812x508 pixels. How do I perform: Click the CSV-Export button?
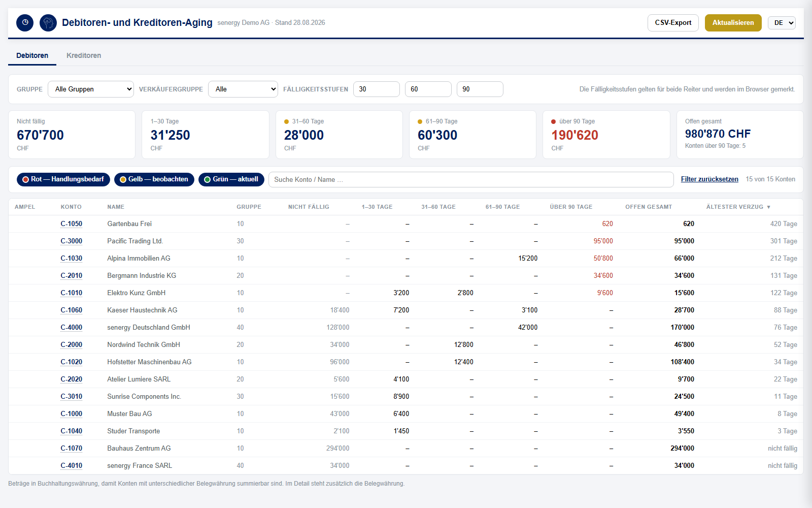point(673,23)
